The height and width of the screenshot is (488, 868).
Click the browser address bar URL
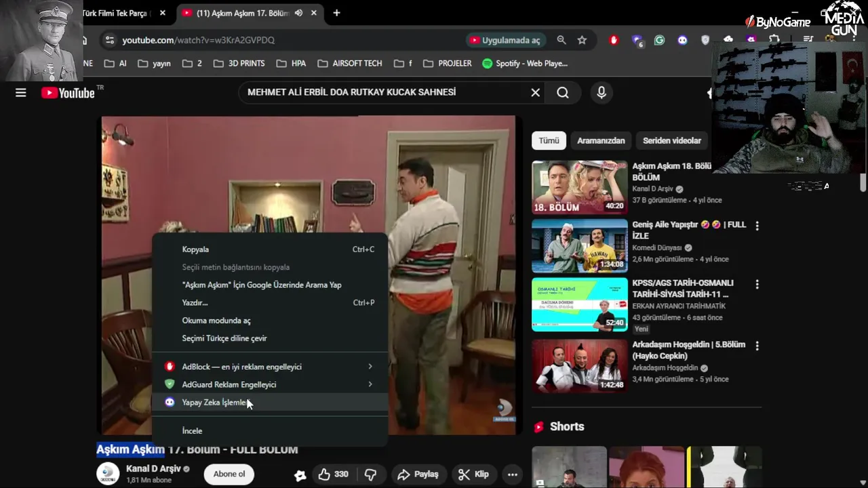click(198, 40)
